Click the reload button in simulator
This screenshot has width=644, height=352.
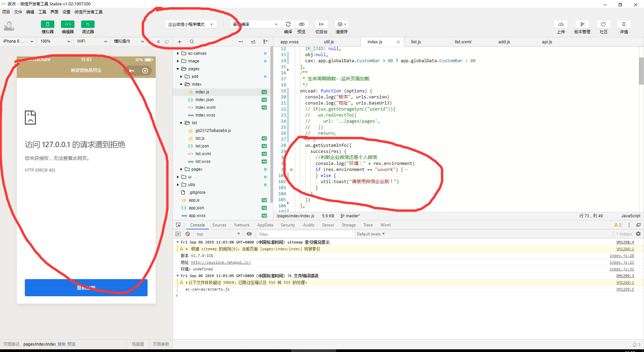(x=86, y=288)
